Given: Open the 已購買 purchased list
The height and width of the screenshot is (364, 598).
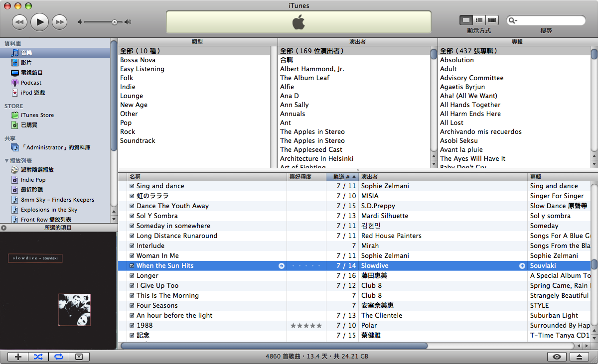Looking at the screenshot, I should pyautogui.click(x=55, y=125).
